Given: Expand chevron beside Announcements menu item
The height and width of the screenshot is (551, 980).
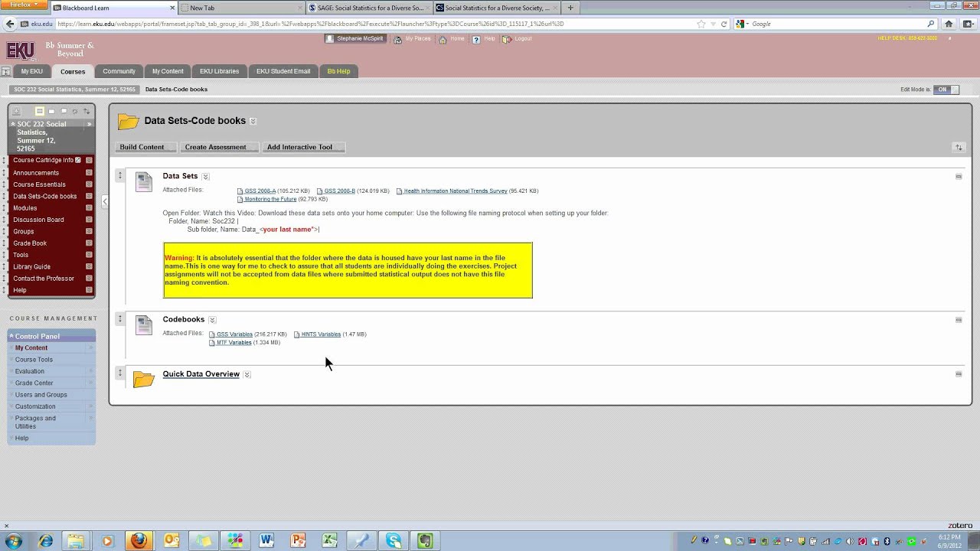Looking at the screenshot, I should [89, 173].
